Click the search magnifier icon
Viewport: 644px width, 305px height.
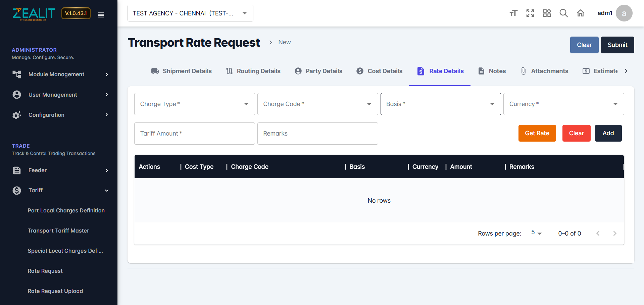(563, 13)
